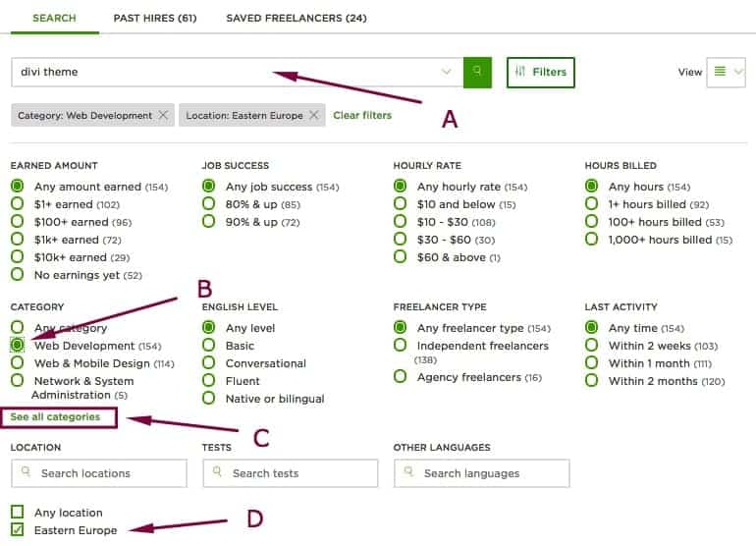The image size is (756, 546).
Task: Click the Clear filters link
Action: click(x=362, y=115)
